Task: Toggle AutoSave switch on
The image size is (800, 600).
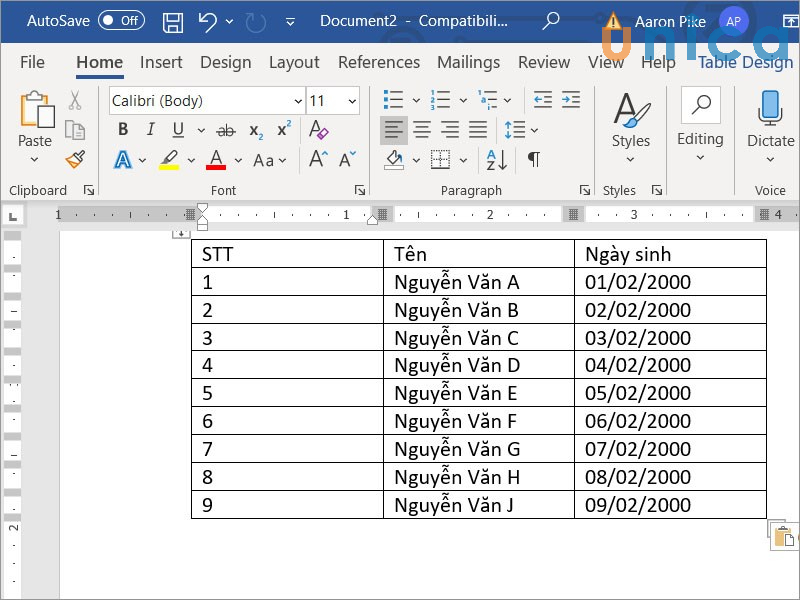Action: pyautogui.click(x=121, y=21)
